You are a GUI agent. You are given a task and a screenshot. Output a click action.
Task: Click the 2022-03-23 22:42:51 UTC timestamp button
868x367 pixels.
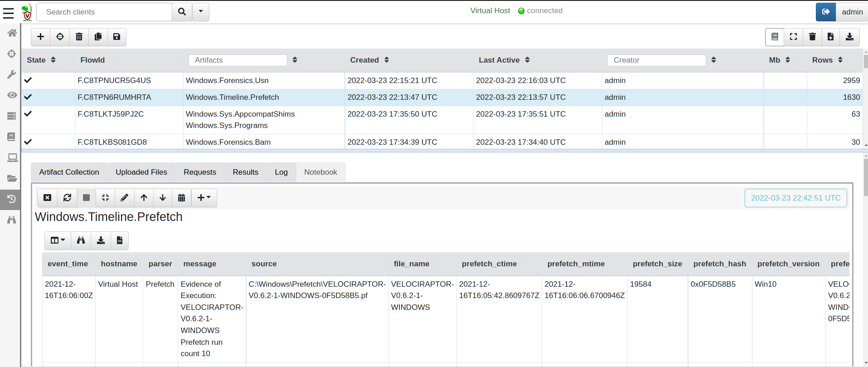[x=795, y=198]
